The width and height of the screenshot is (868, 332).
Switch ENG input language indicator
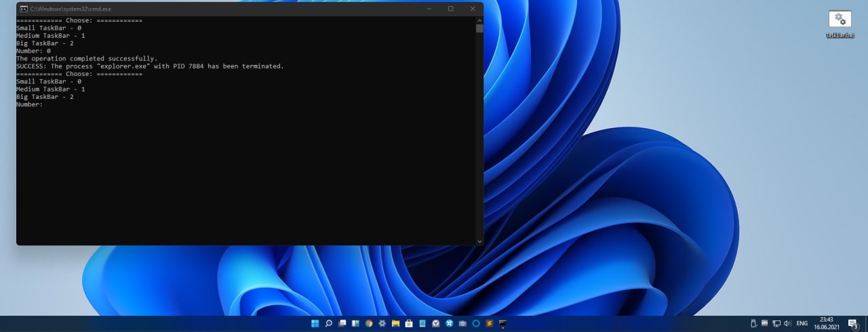802,323
